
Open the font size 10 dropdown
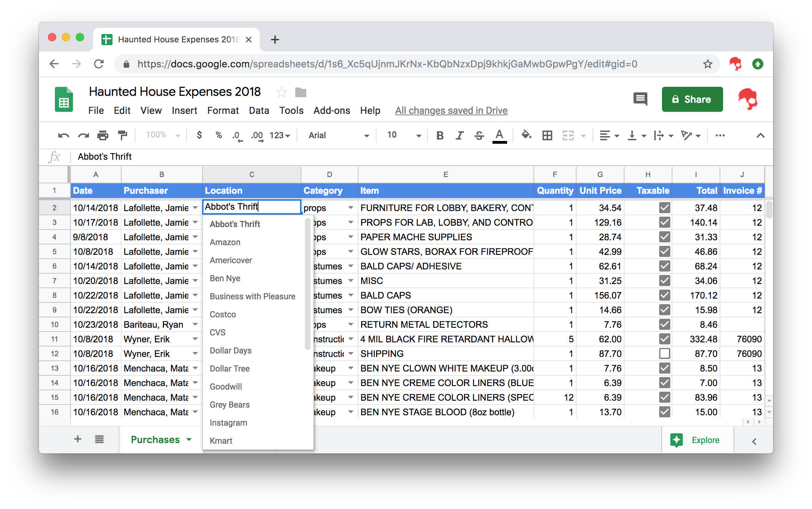point(404,135)
